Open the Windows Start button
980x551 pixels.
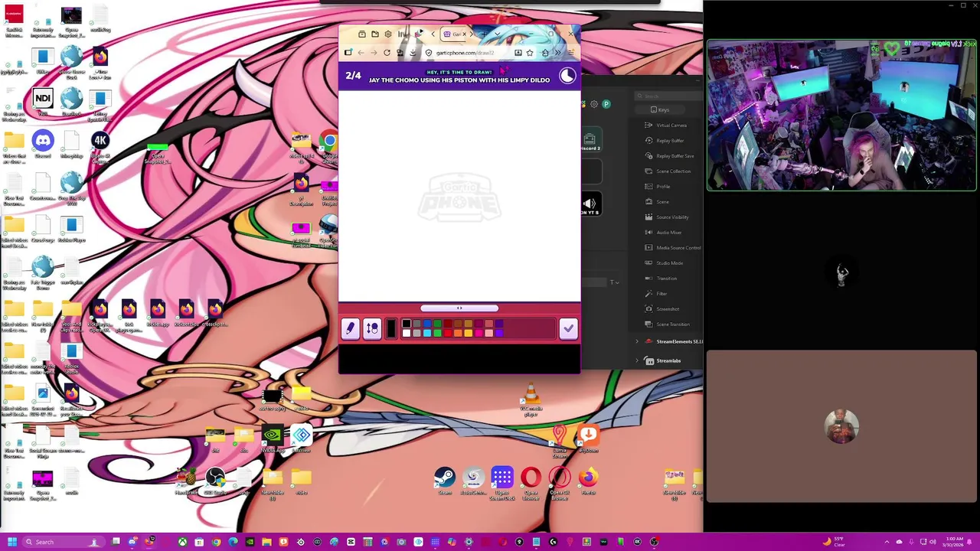pos(11,542)
